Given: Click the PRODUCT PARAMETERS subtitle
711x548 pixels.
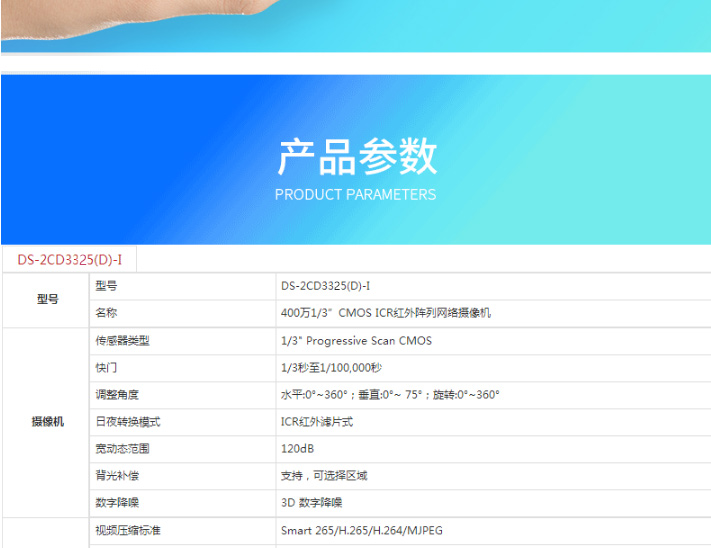Looking at the screenshot, I should pos(356,194).
